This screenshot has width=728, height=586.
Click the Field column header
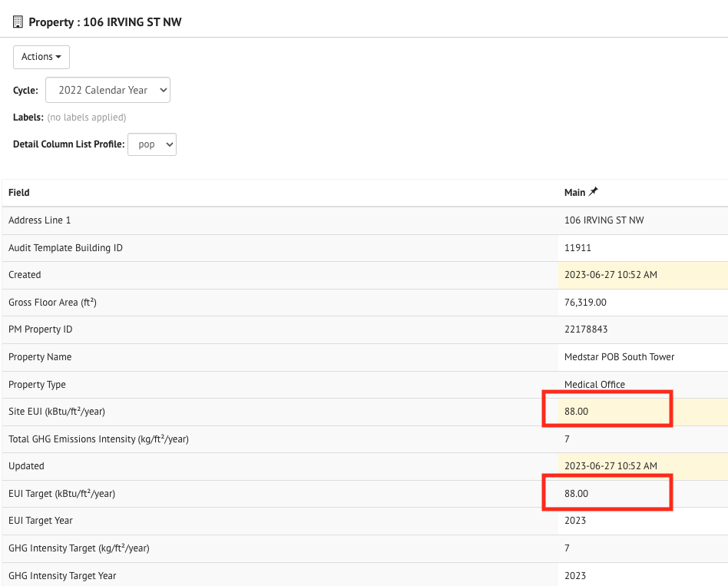[18, 192]
